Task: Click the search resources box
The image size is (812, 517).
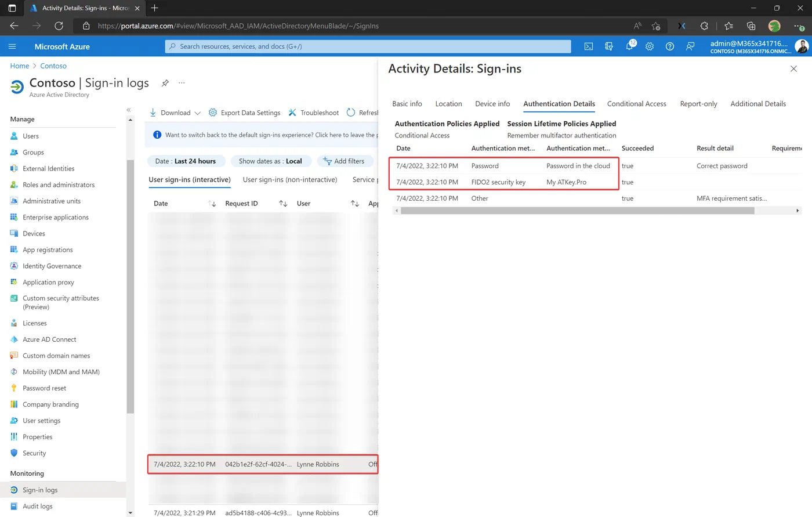Action: [368, 46]
